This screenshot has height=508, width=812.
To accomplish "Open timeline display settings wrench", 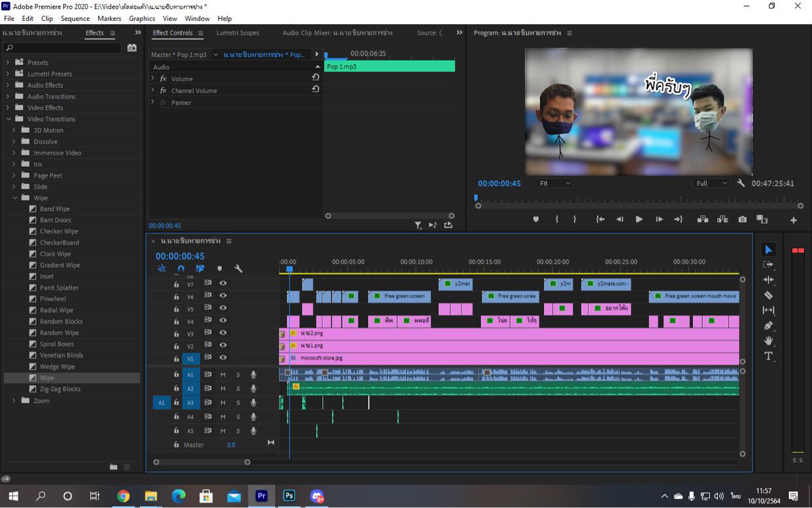I will click(239, 269).
